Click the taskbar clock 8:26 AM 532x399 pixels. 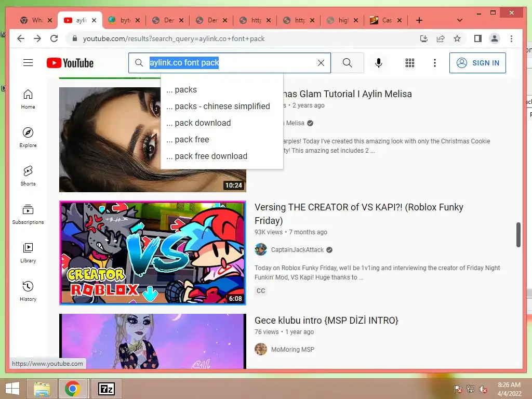pos(509,389)
